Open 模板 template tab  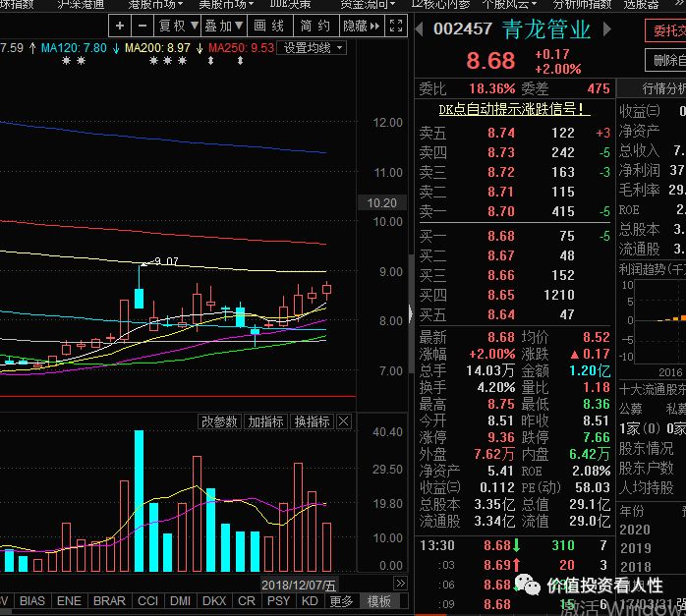pyautogui.click(x=379, y=600)
